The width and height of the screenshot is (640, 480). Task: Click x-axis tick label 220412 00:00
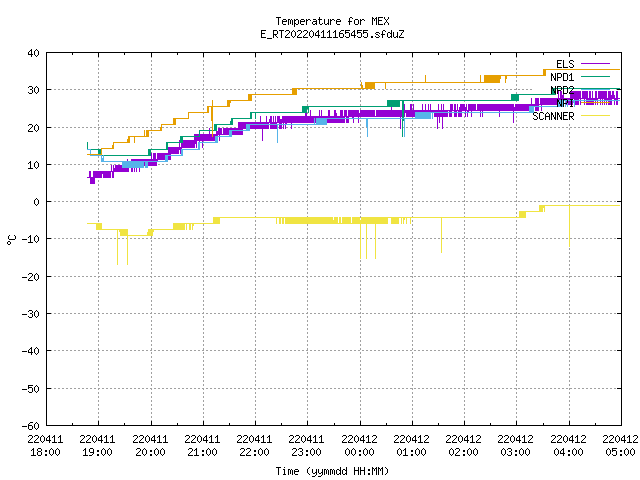point(360,446)
